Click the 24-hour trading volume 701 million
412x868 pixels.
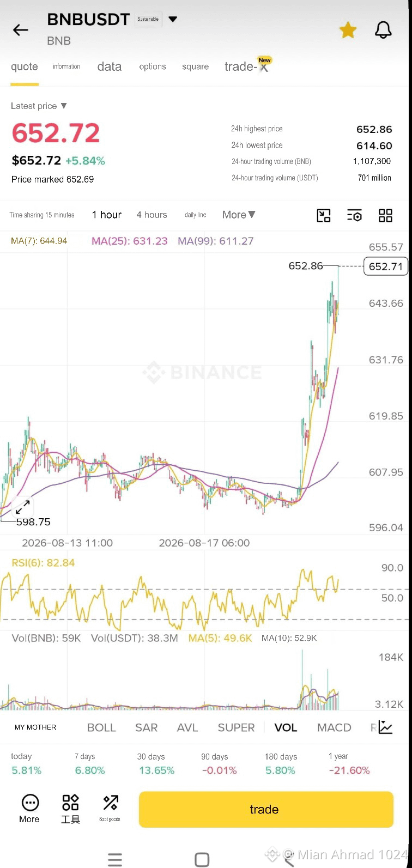pos(374,178)
